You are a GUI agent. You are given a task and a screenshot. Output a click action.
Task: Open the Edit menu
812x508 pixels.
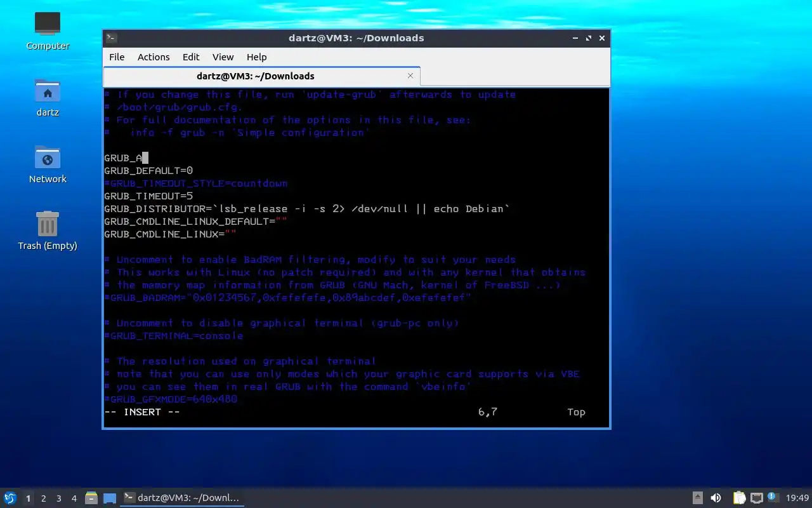coord(191,57)
